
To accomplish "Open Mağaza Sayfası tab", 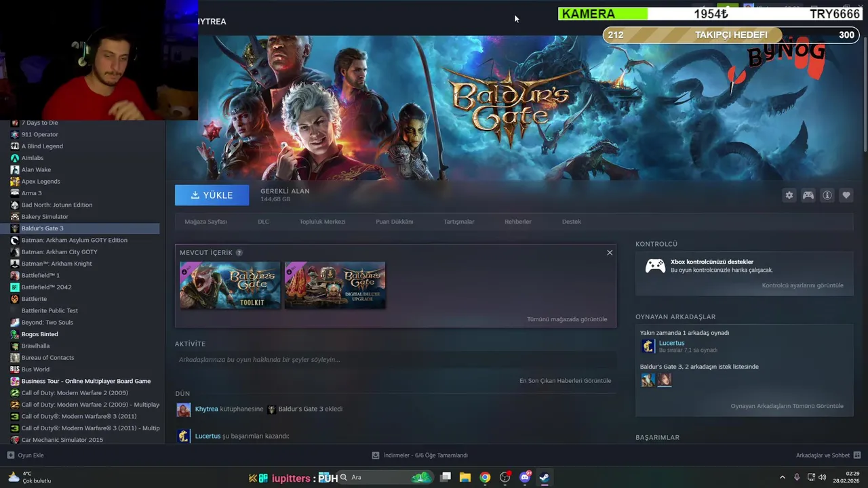I will click(206, 222).
